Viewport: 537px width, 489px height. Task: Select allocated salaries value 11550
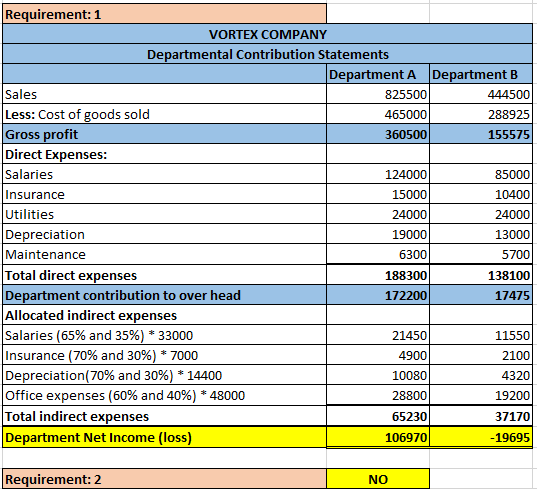coord(481,335)
